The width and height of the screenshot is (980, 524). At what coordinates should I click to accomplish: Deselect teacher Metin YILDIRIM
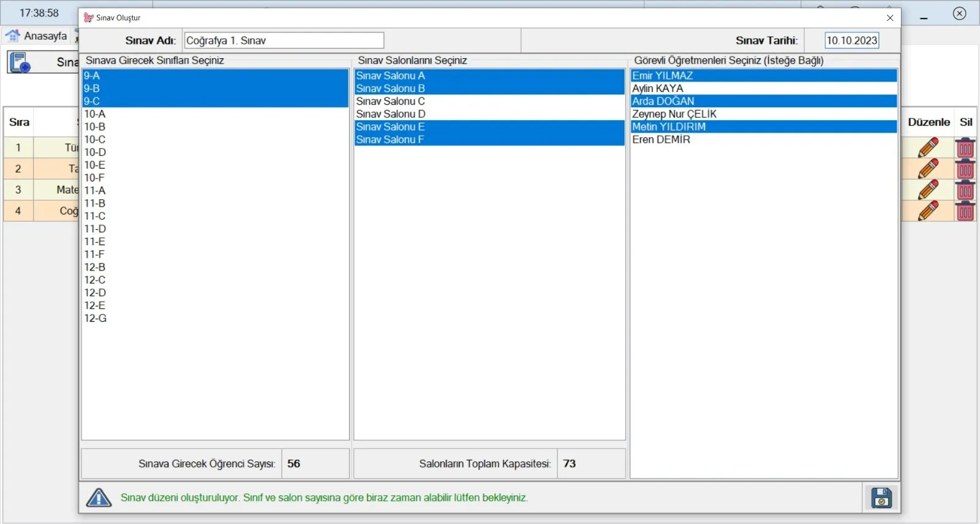[668, 127]
